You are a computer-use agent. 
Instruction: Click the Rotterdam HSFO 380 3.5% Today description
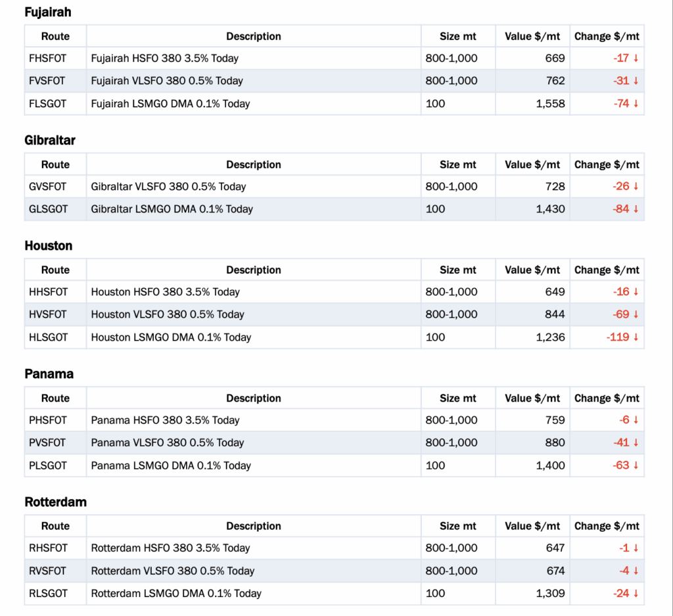pos(170,548)
